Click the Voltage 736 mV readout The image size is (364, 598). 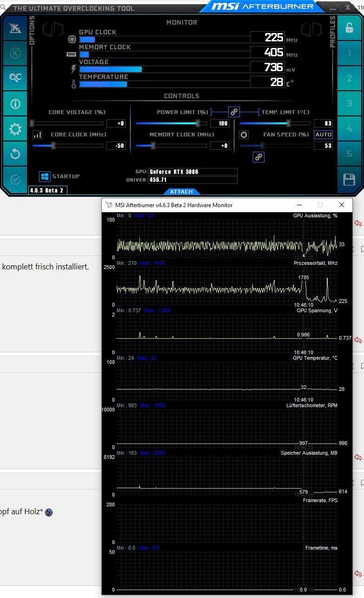tap(267, 67)
